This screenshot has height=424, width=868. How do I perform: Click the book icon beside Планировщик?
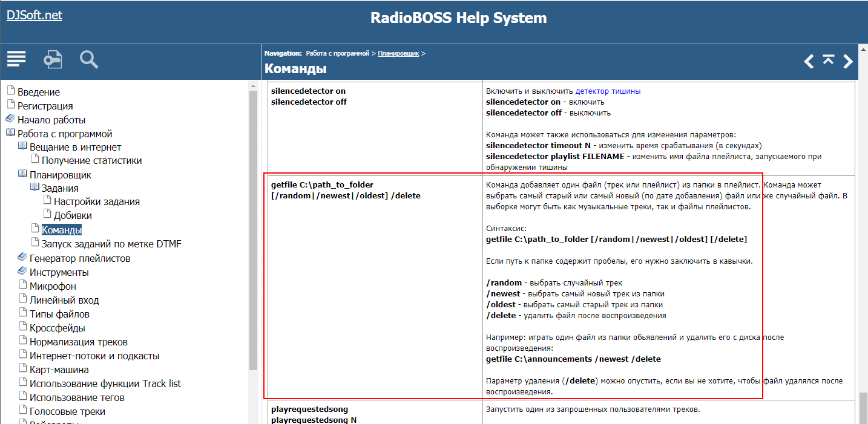(23, 174)
